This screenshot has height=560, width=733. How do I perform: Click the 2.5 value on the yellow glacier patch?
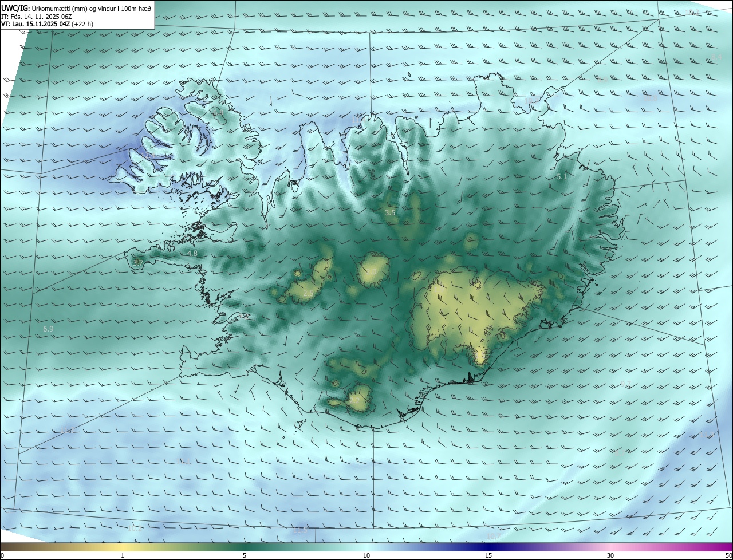(308, 294)
